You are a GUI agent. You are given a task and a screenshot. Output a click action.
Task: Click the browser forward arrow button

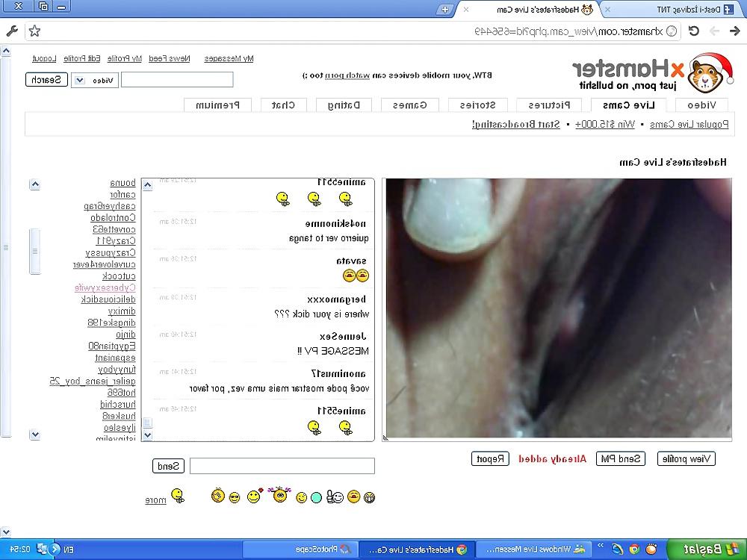coord(714,31)
